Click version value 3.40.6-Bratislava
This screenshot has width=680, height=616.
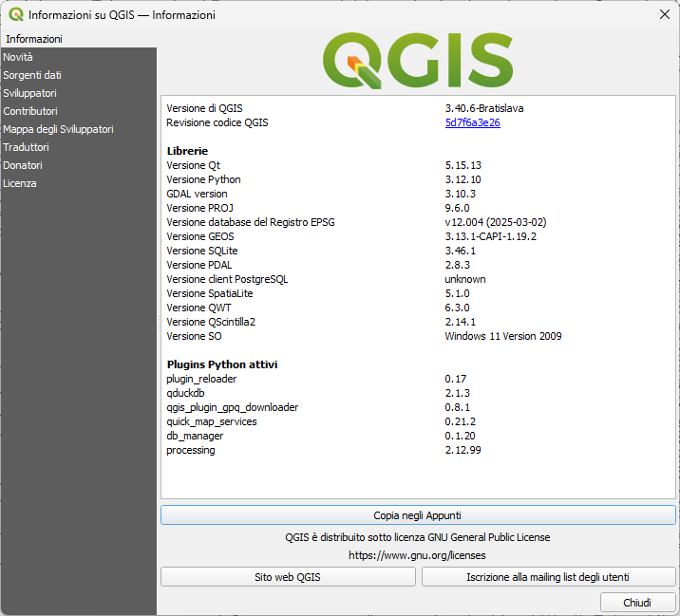(x=484, y=108)
